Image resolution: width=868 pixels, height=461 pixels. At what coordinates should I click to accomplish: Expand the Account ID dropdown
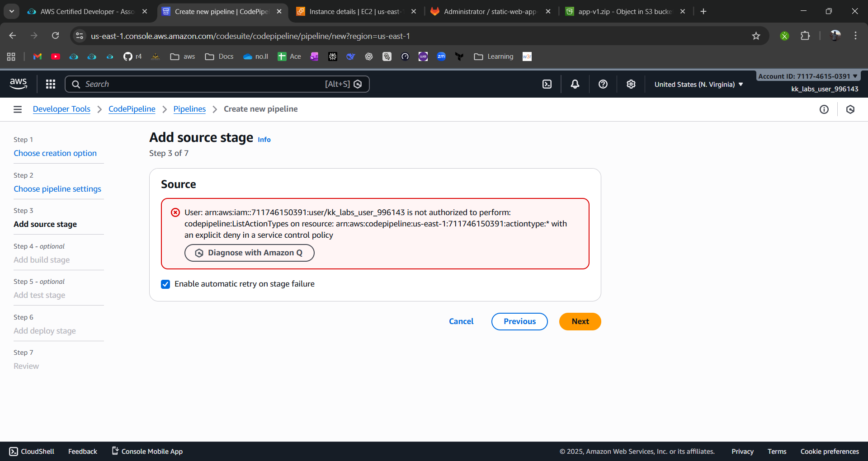point(808,76)
